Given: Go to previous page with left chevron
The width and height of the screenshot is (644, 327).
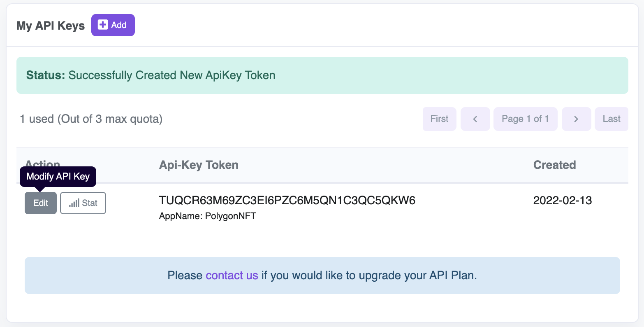Looking at the screenshot, I should click(x=475, y=119).
